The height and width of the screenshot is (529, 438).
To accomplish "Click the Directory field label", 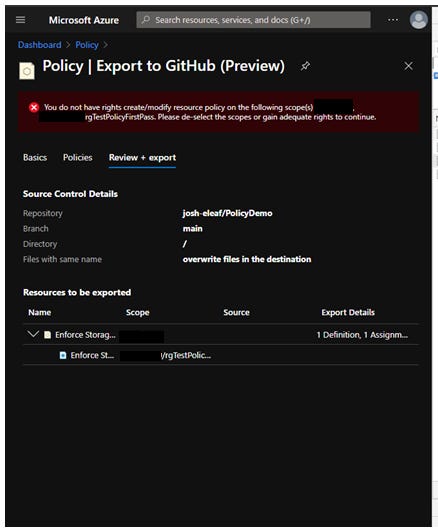I will (x=40, y=244).
